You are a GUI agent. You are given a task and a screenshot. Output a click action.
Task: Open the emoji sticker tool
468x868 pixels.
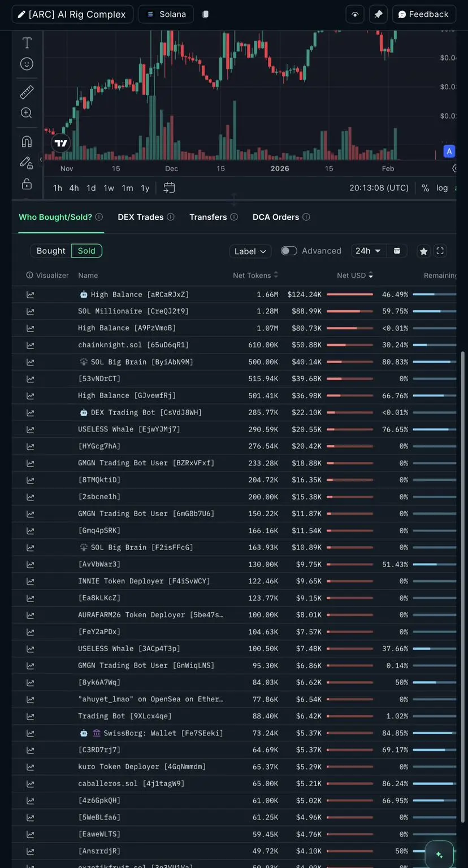(27, 64)
